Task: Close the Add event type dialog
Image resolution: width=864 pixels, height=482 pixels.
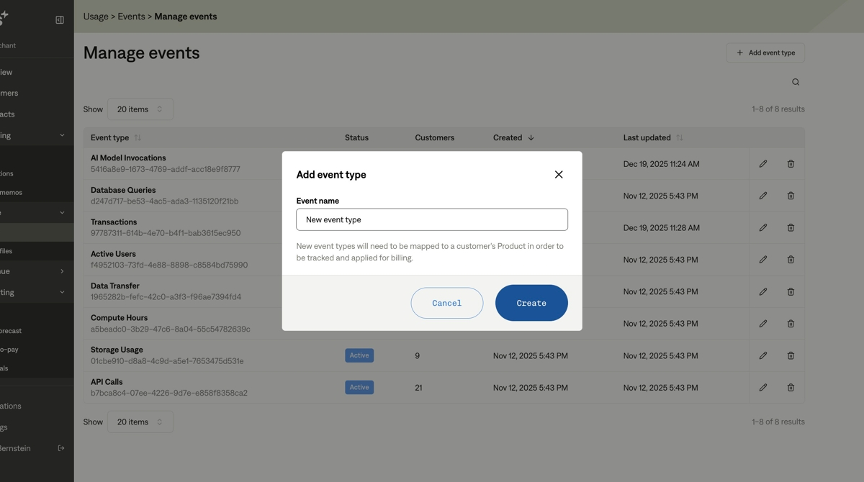Action: click(x=558, y=174)
